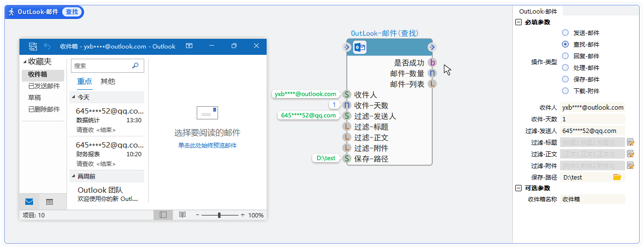Screen dimensions: 644x248
Task: Open the list editor icon for 过滤-正文
Action: click(x=630, y=154)
